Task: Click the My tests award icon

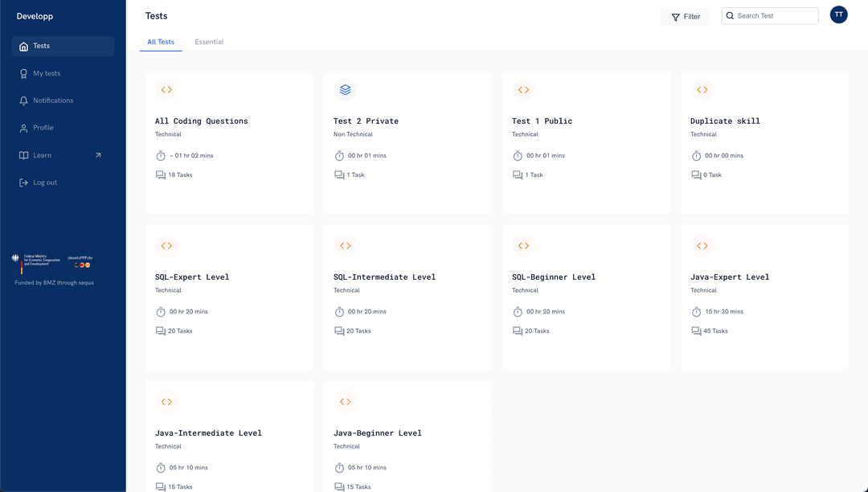Action: (x=24, y=73)
